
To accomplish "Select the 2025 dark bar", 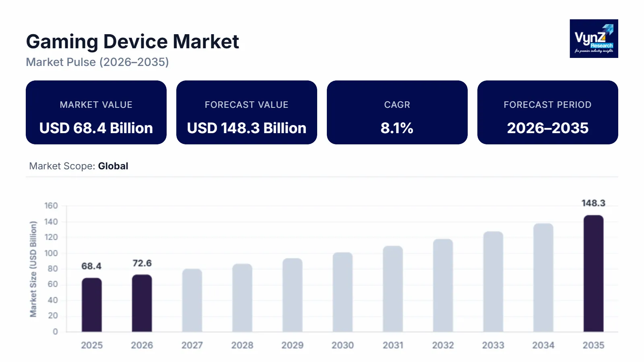I will [x=91, y=305].
